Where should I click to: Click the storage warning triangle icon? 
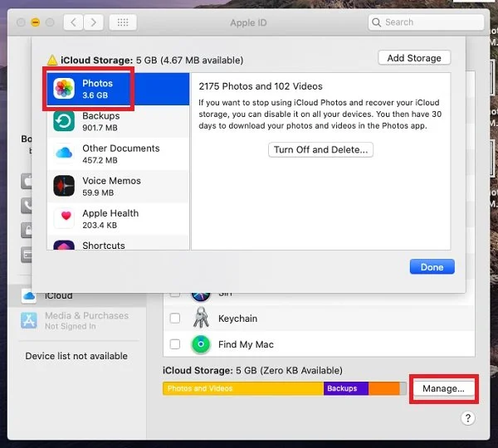pyautogui.click(x=52, y=60)
